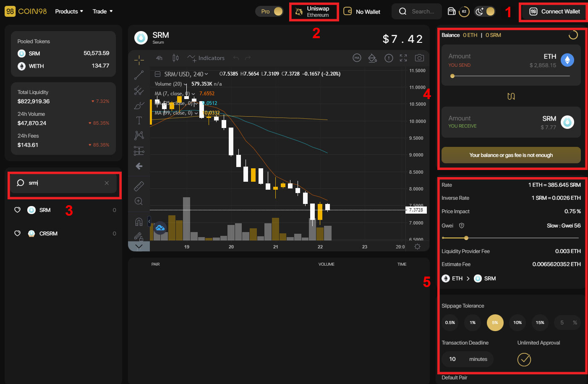The width and height of the screenshot is (588, 384).
Task: Expand the Volume (20) indicator options
Action: click(x=186, y=84)
